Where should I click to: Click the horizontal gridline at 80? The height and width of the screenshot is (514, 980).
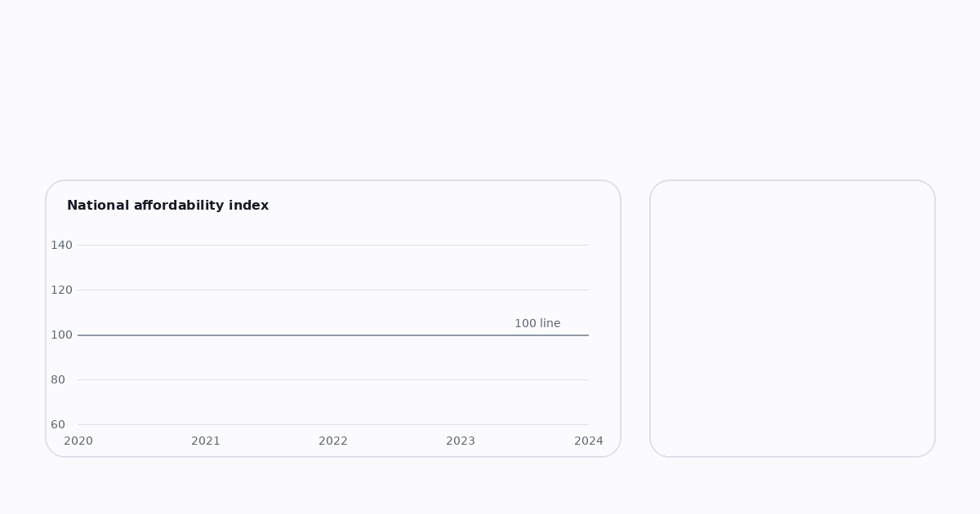[333, 379]
